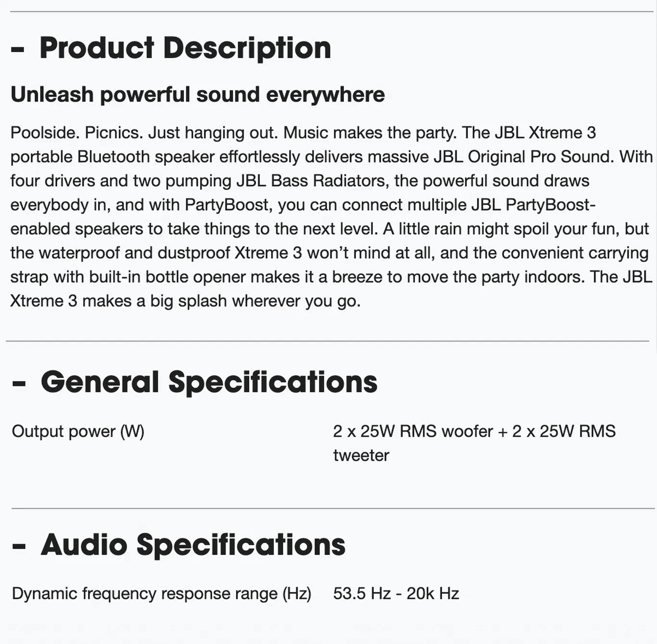
Task: Click 'JBL Bass Radiators' in the paragraph
Action: coord(310,181)
